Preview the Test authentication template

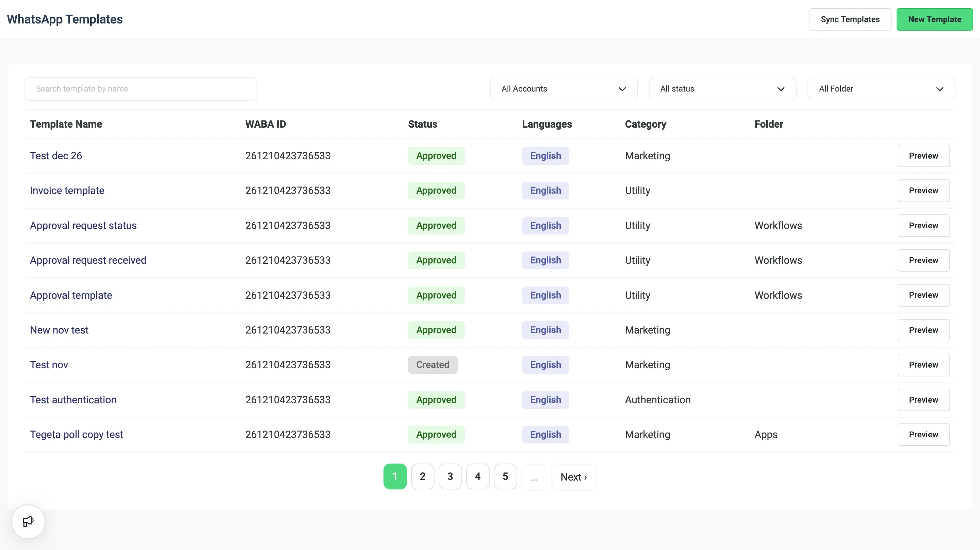(x=923, y=400)
